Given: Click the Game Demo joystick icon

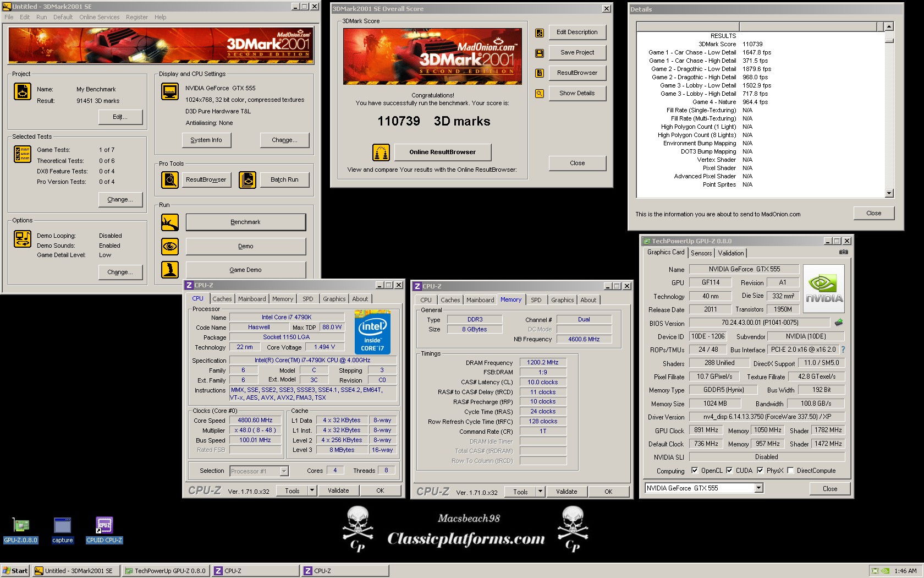Looking at the screenshot, I should click(170, 270).
